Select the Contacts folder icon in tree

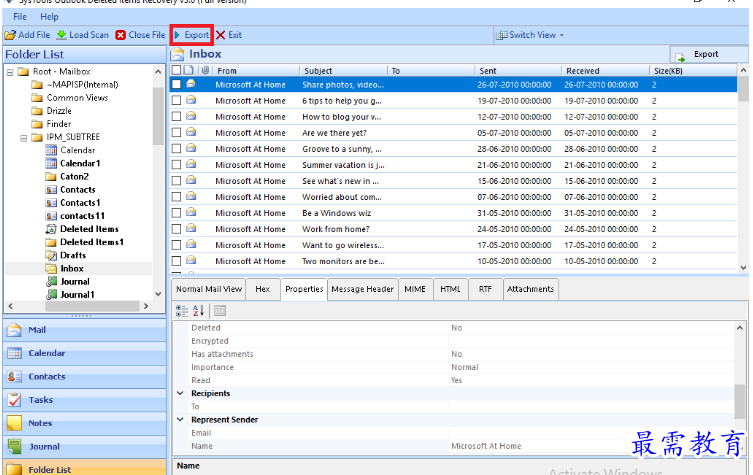[x=51, y=190]
